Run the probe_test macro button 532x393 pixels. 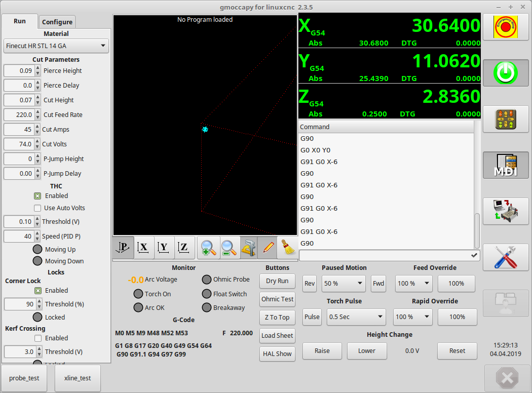point(24,378)
